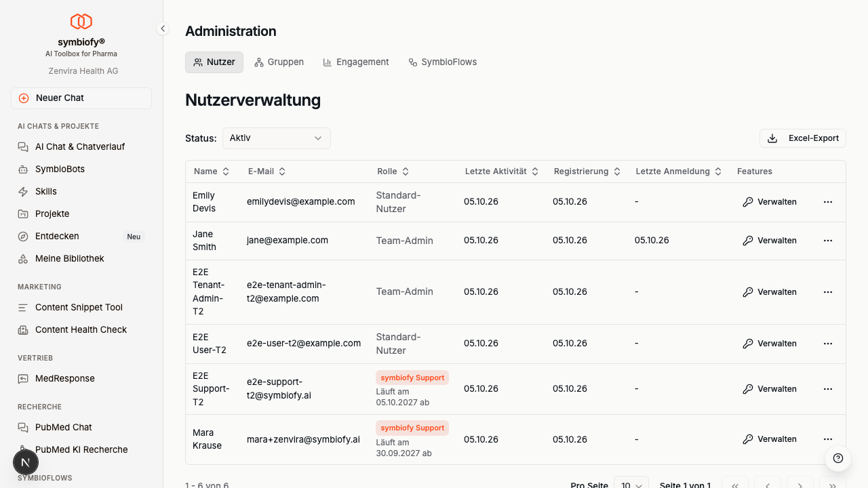Viewport: 868px width, 488px height.
Task: Click the key icon in Mara Krause's row
Action: click(x=748, y=439)
